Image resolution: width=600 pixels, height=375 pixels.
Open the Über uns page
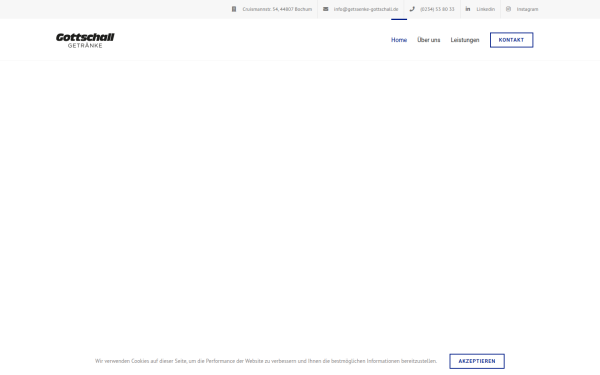(x=429, y=40)
